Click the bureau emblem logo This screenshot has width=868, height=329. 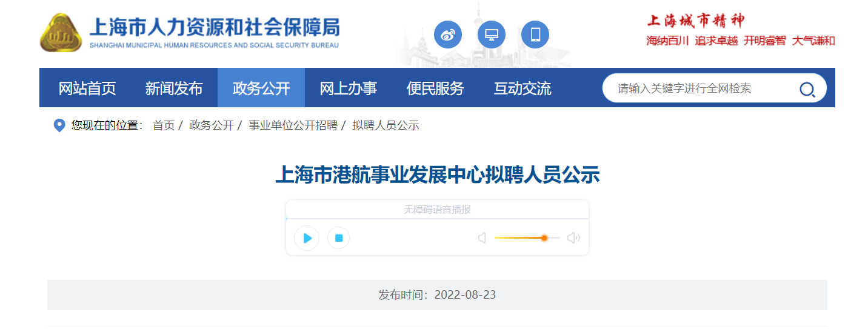(x=61, y=33)
